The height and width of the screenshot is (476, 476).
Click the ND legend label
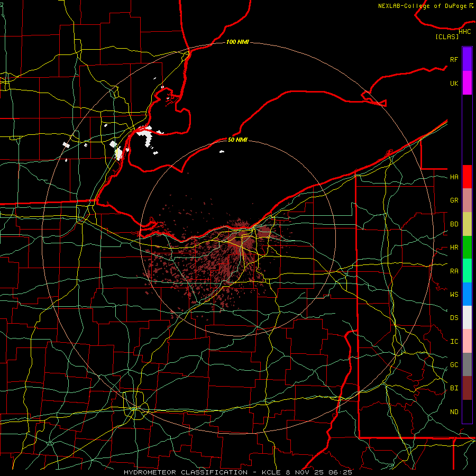(454, 412)
